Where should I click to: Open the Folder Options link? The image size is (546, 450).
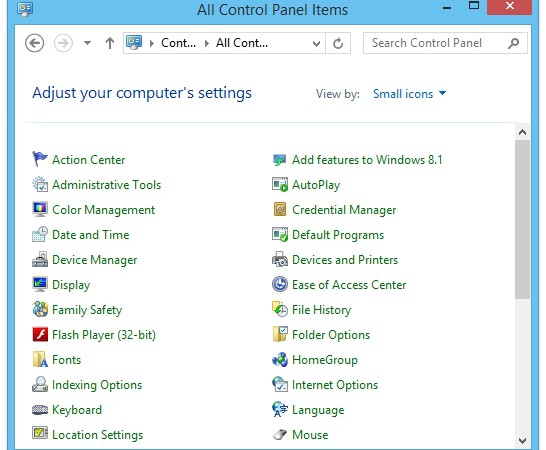(331, 335)
